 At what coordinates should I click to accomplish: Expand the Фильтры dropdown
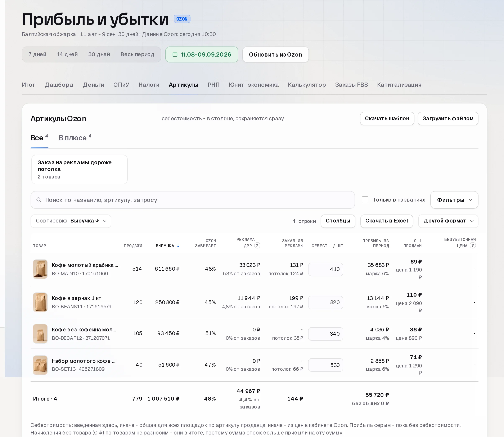pos(454,200)
